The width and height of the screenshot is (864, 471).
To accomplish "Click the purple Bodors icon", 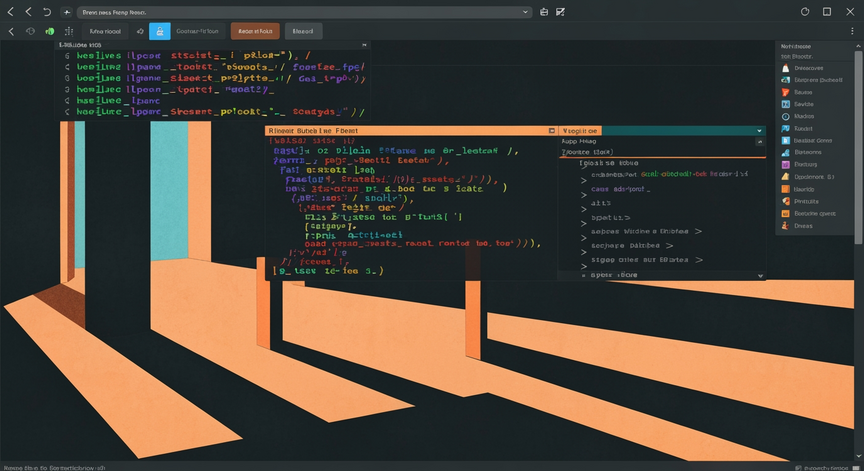I will pos(786,165).
